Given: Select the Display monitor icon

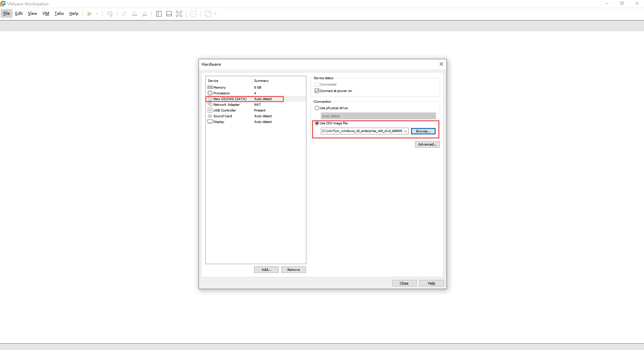Looking at the screenshot, I should tap(210, 122).
